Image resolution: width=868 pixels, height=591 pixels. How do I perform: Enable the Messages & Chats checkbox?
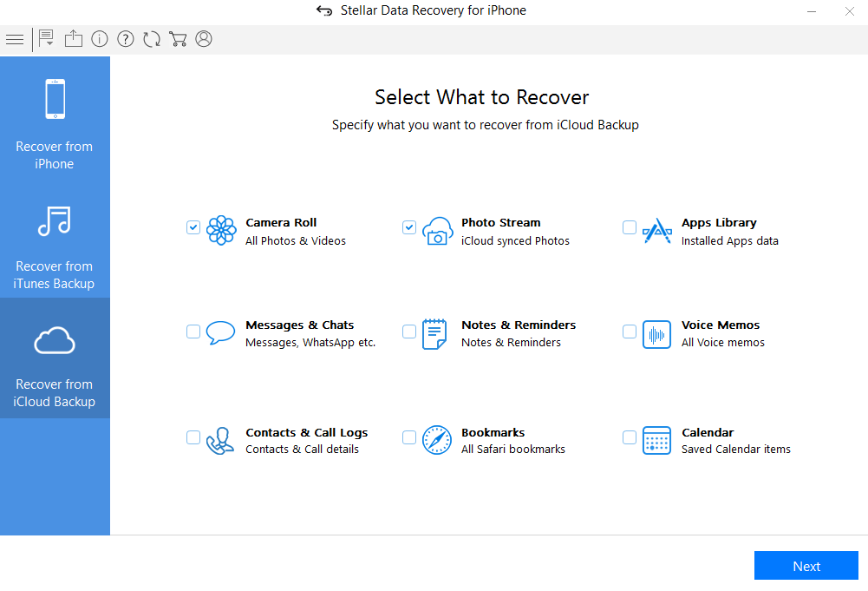(x=193, y=331)
